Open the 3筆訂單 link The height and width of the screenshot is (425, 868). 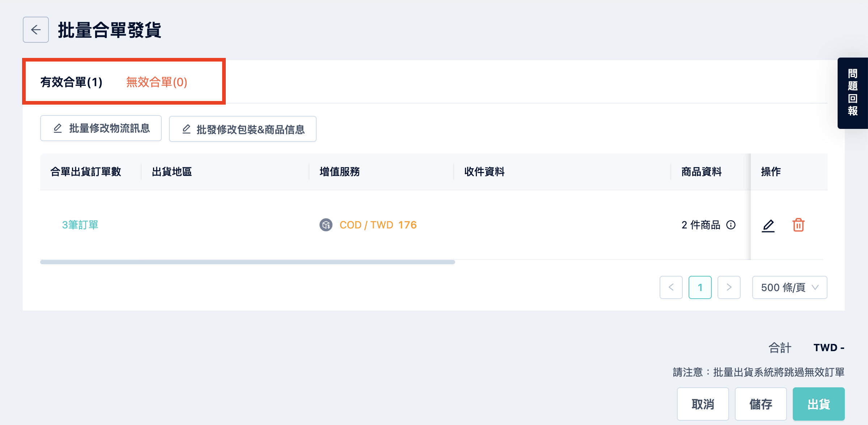coord(80,225)
